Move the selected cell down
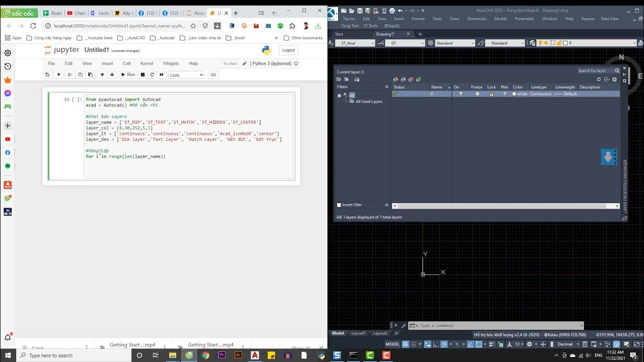 (112, 74)
